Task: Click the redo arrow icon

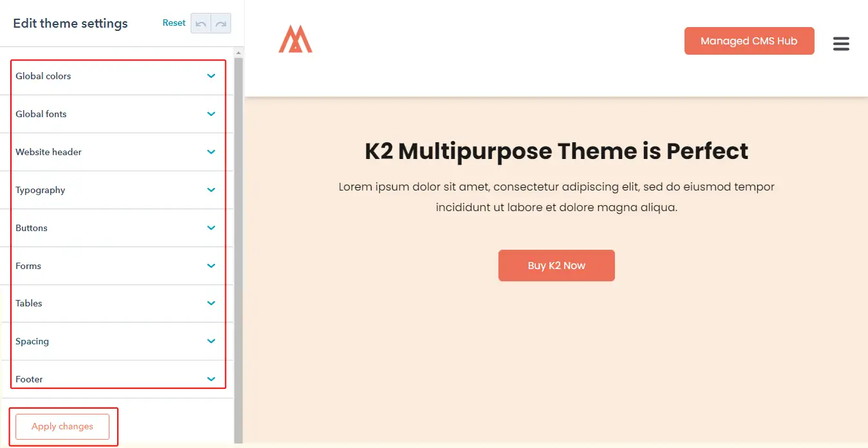Action: click(221, 23)
